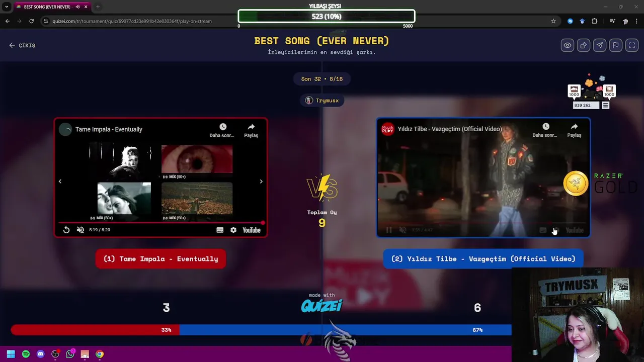Open OBS Studio from the taskbar

(55, 354)
